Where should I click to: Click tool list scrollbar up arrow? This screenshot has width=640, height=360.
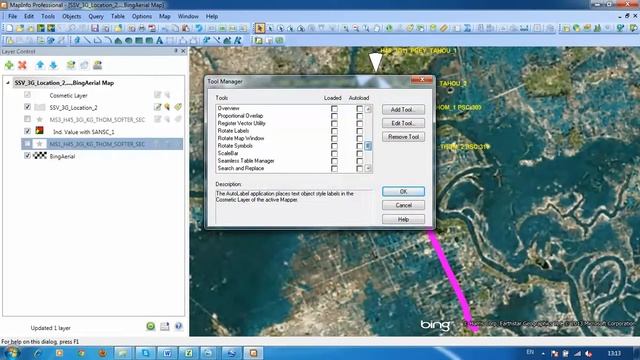point(368,109)
